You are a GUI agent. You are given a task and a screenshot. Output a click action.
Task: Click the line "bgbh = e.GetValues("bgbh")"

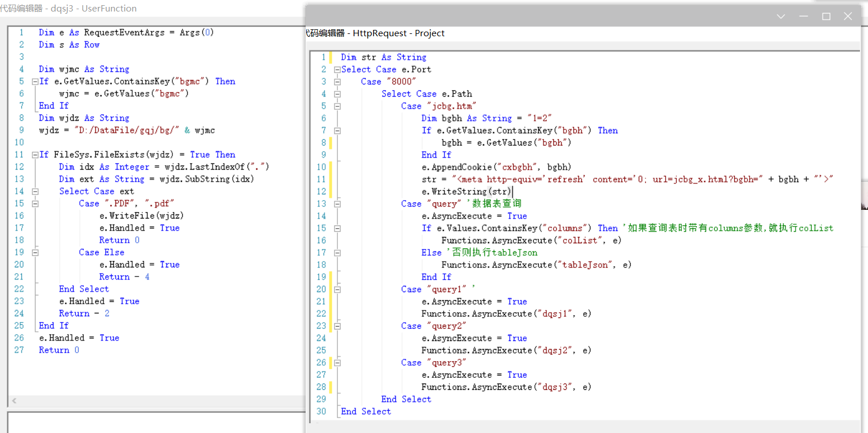(507, 143)
